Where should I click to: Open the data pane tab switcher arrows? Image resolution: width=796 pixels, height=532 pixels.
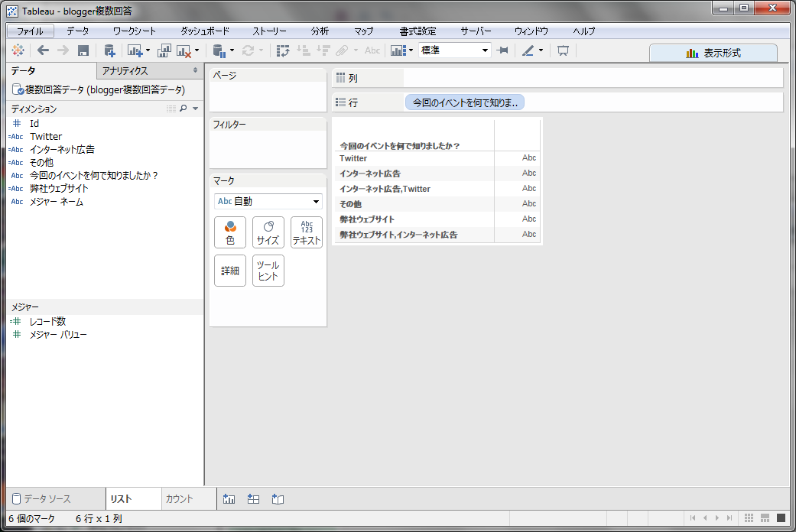pos(196,70)
